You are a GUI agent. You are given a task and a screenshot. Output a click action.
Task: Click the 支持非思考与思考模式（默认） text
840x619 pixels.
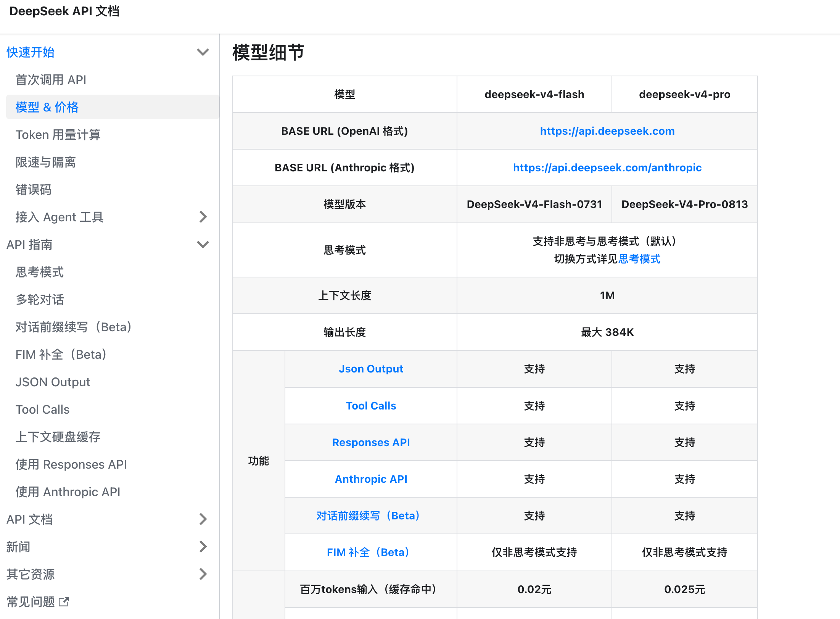(604, 241)
